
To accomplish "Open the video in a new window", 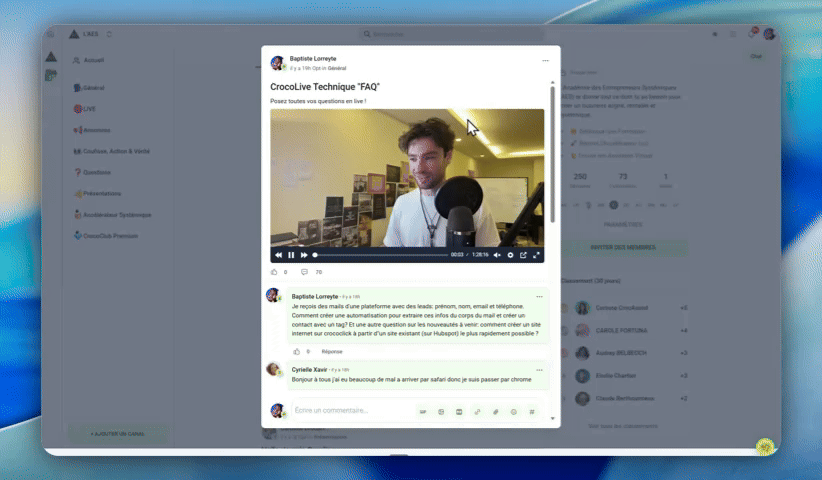I will [x=523, y=255].
